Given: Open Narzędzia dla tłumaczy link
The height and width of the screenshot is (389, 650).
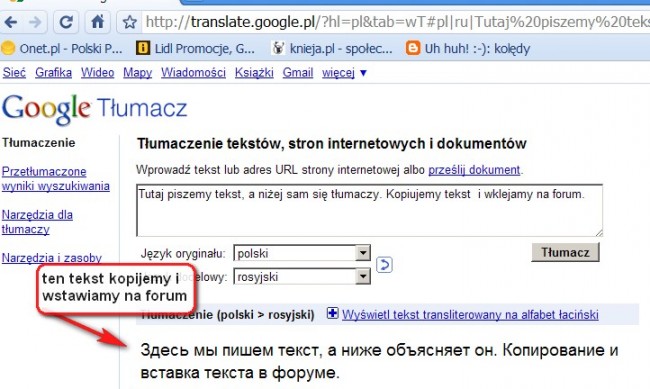Looking at the screenshot, I should tap(37, 222).
